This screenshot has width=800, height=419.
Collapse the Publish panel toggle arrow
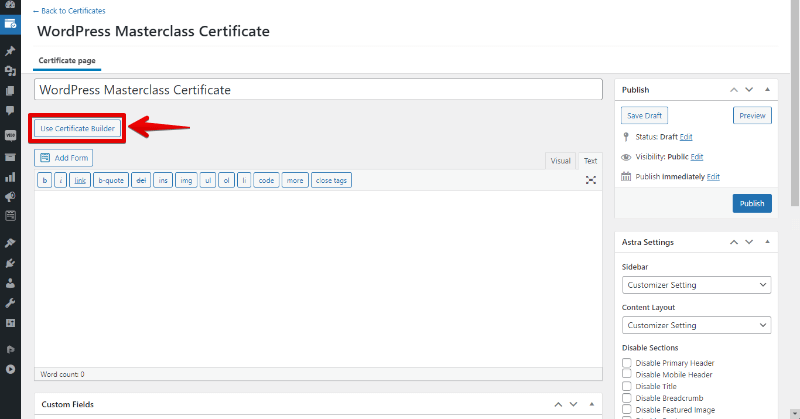point(767,89)
